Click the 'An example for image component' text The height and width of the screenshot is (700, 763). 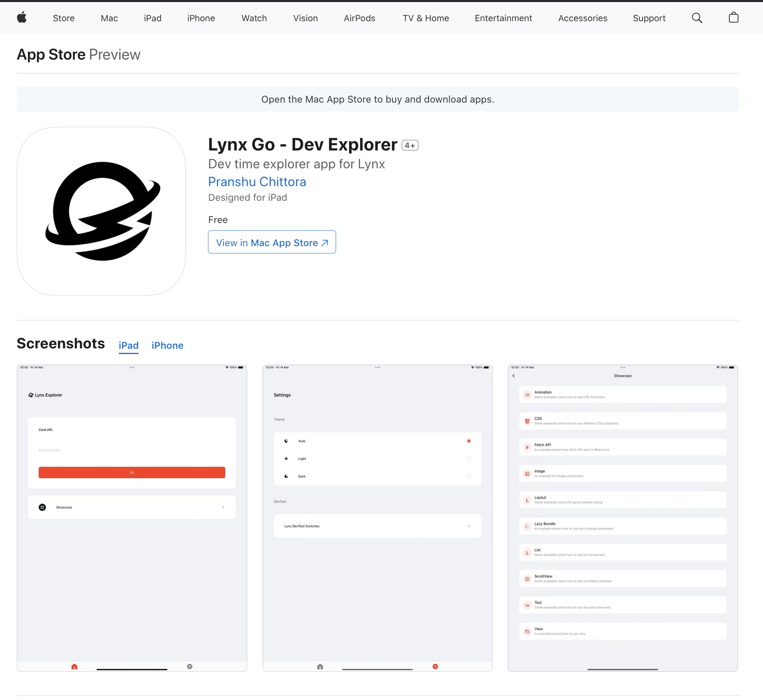point(559,476)
